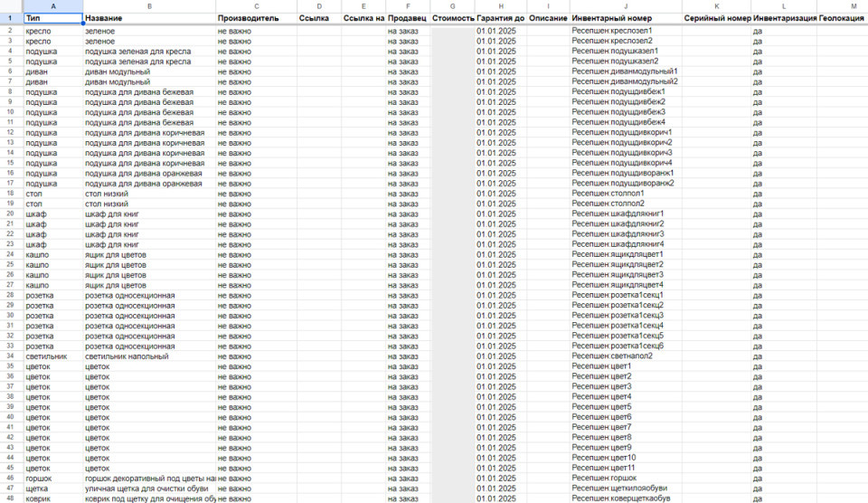Click cell 'светильник напольный'
The width and height of the screenshot is (868, 503).
[x=149, y=356]
